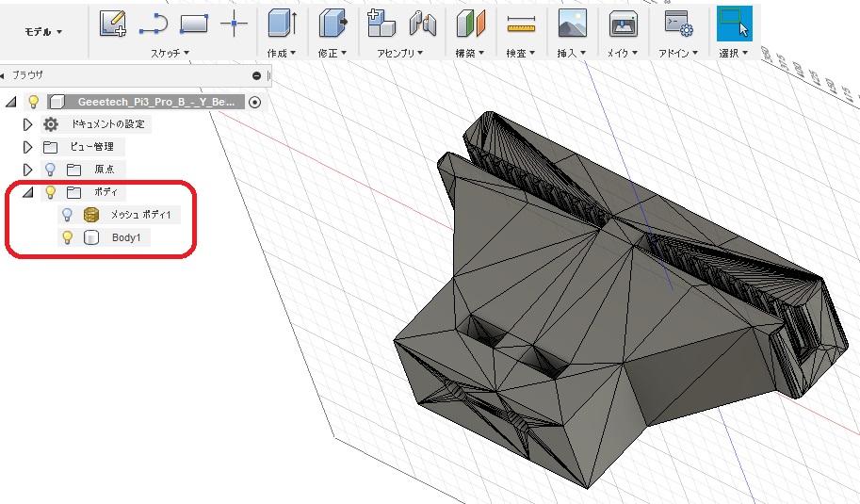Open the 挿入 dropdown menu

pos(572,53)
